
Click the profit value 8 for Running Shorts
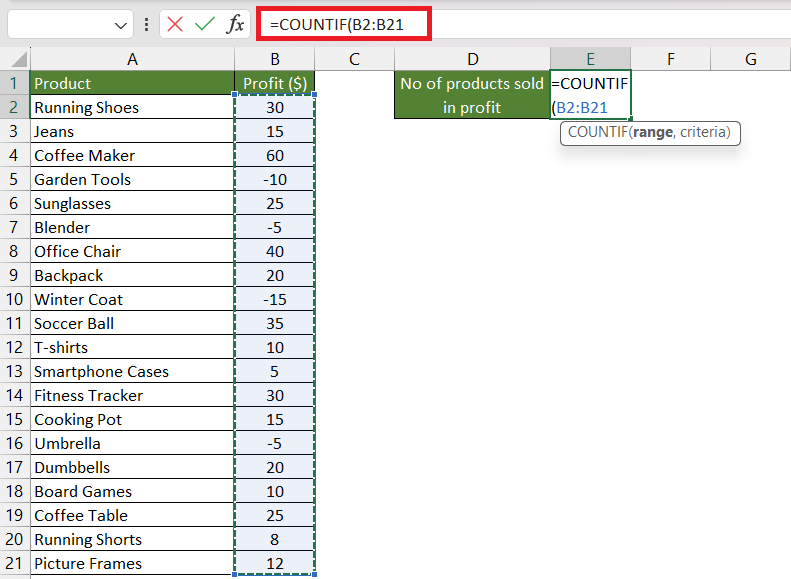(274, 539)
